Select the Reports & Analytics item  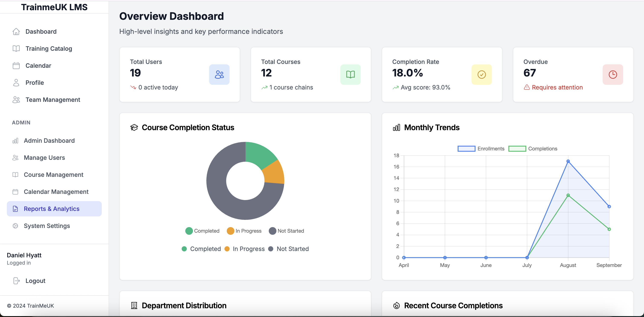tap(54, 209)
